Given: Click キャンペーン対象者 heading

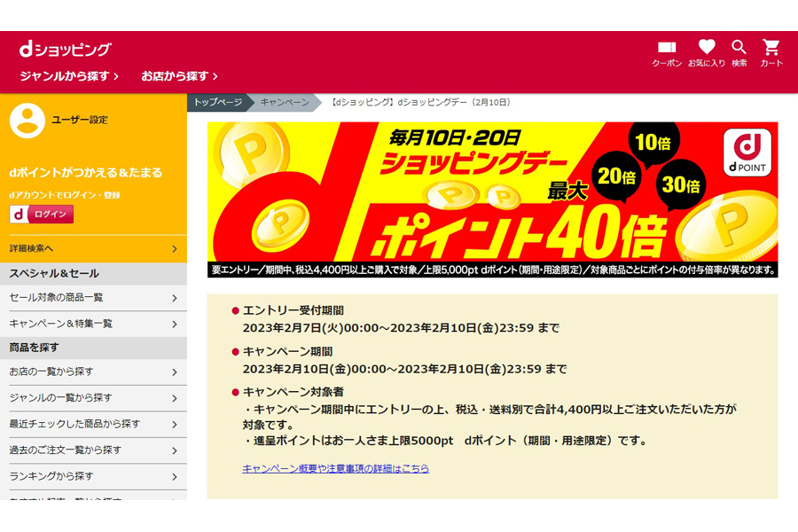Looking at the screenshot, I should 293,392.
